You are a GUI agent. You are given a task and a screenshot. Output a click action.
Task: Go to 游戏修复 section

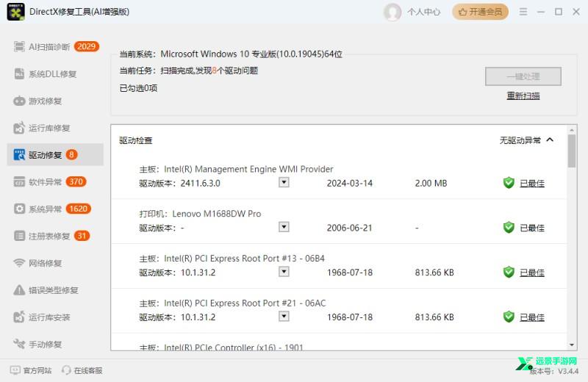pyautogui.click(x=56, y=101)
